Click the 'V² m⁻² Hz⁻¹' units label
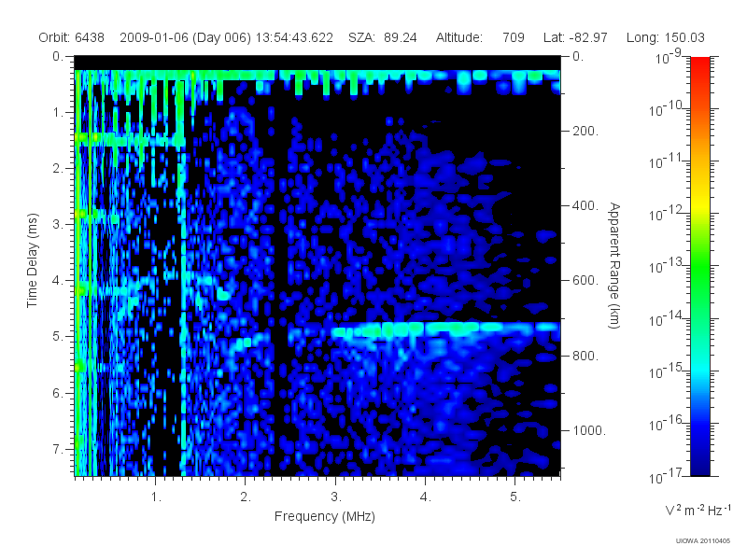Viewport: 747px width, 560px height. (698, 510)
